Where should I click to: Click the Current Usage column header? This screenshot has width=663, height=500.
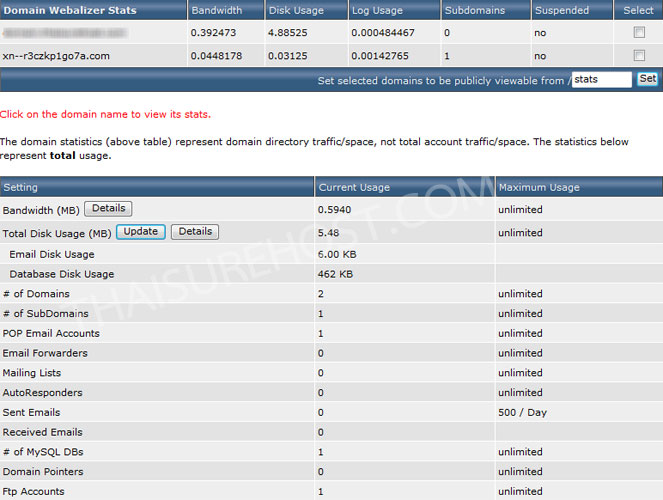tap(356, 187)
